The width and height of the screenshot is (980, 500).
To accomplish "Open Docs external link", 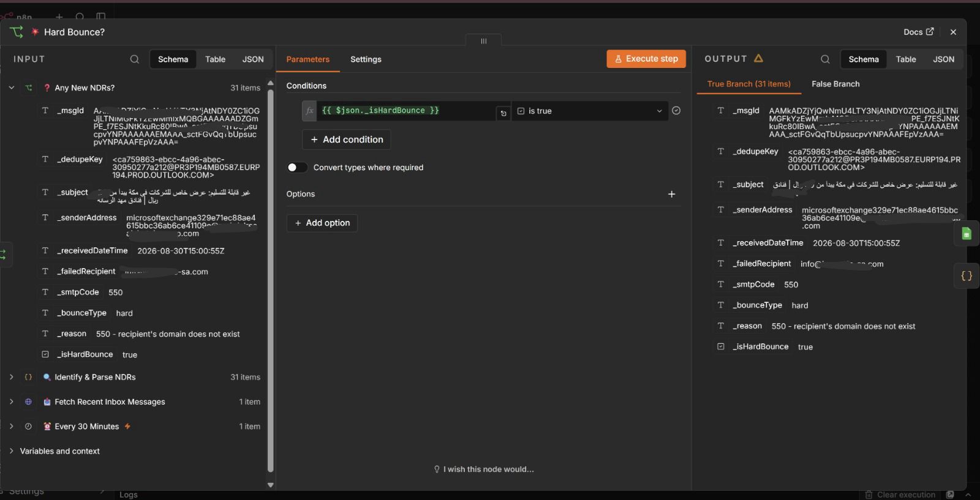I will tap(918, 32).
